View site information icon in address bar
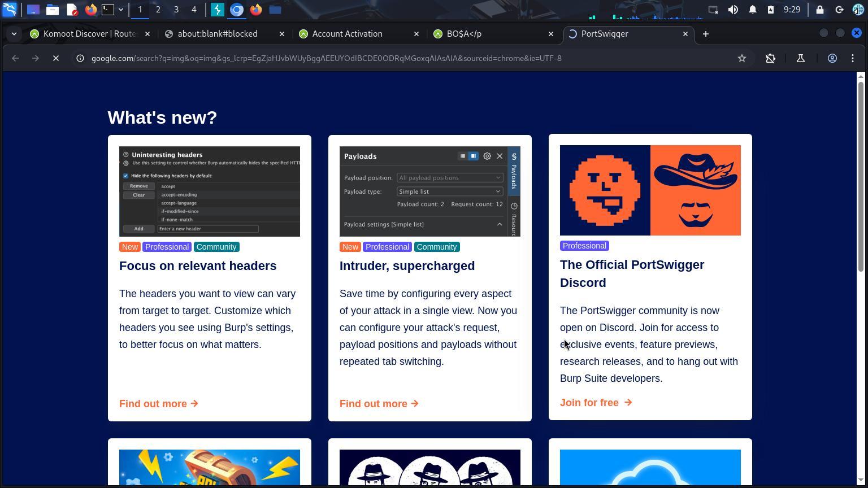 80,58
